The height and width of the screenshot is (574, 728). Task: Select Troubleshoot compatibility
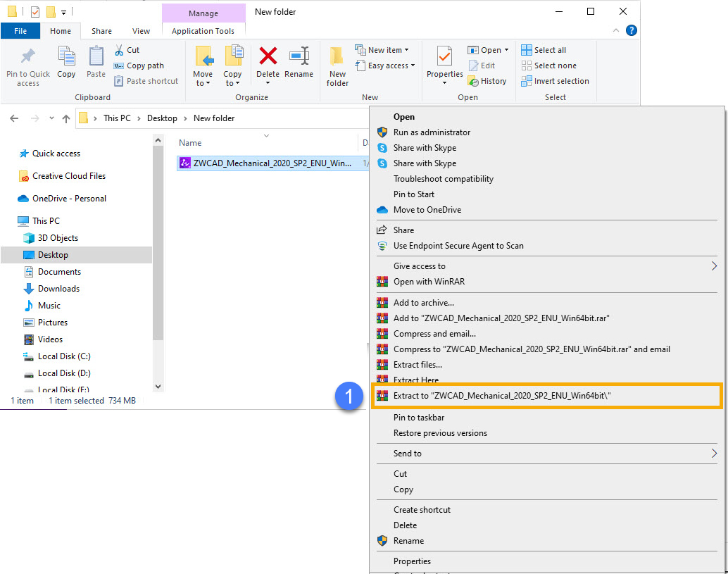pyautogui.click(x=444, y=180)
